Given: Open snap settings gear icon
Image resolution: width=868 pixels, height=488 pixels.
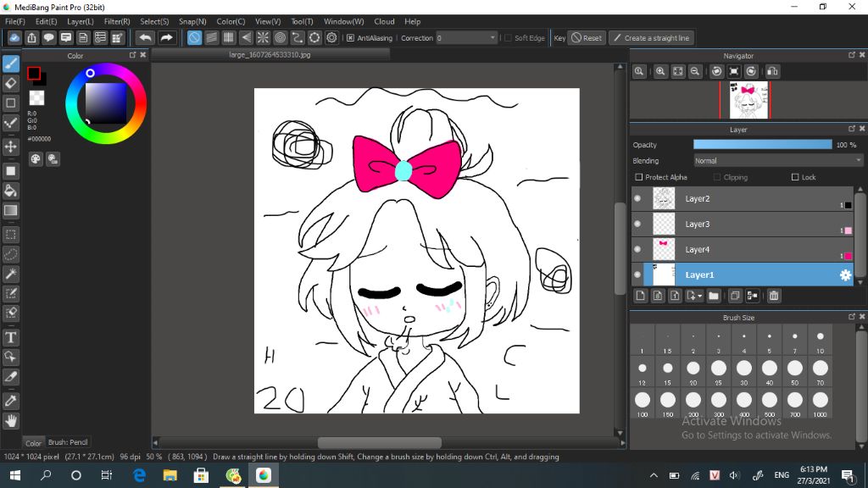Looking at the screenshot, I should (x=331, y=37).
